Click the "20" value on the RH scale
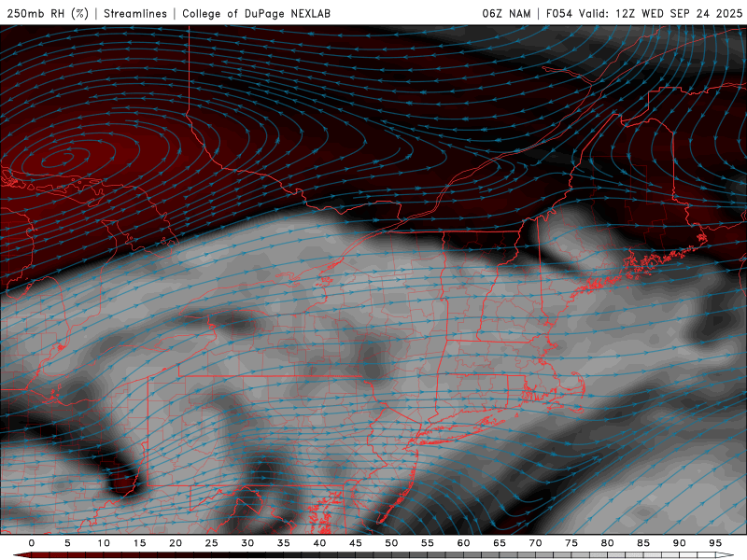The width and height of the screenshot is (747, 560). 176,543
